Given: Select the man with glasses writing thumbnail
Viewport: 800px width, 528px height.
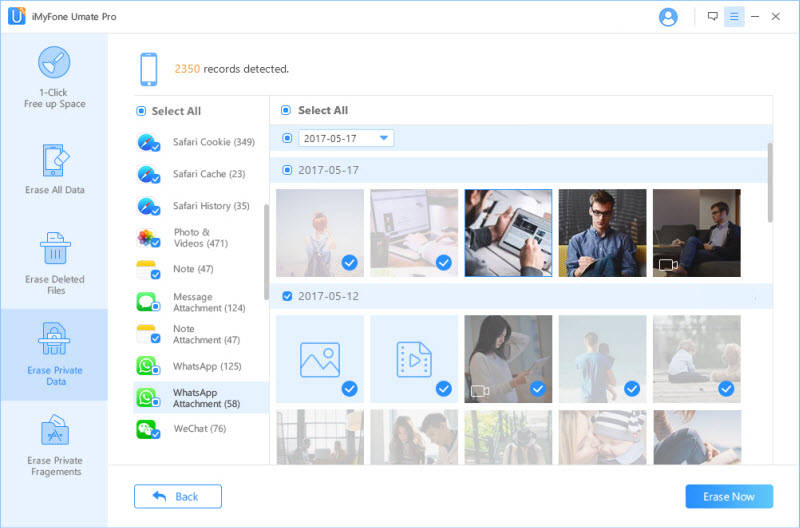Looking at the screenshot, I should (x=603, y=233).
